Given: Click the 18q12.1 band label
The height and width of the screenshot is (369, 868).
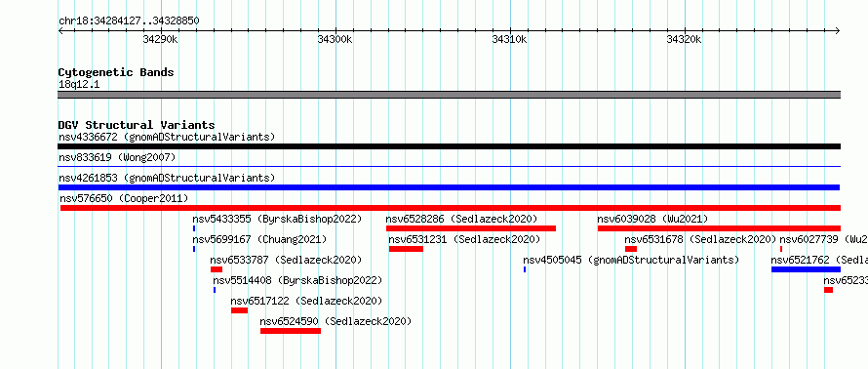Looking at the screenshot, I should pyautogui.click(x=79, y=85).
